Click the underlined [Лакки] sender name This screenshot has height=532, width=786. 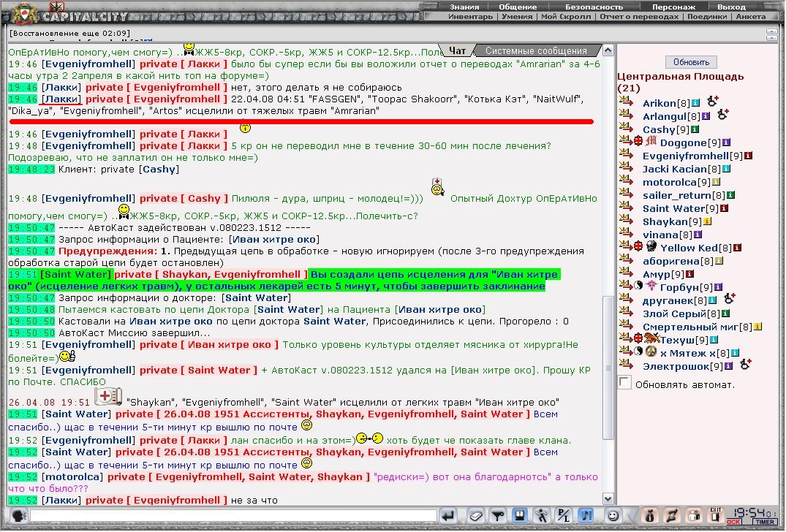[60, 99]
